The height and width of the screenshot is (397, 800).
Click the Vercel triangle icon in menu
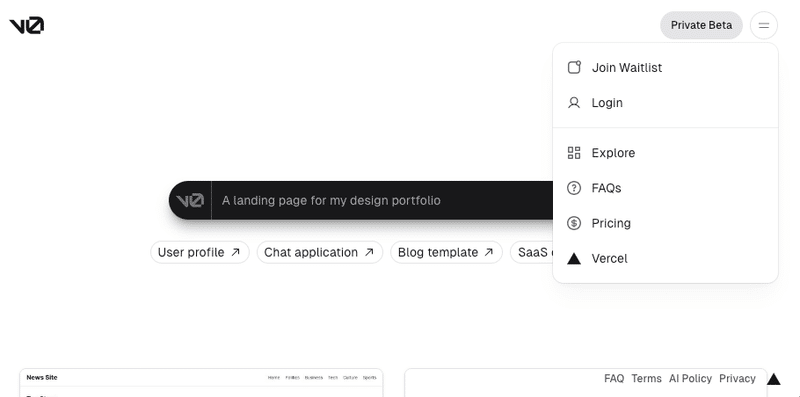574,259
